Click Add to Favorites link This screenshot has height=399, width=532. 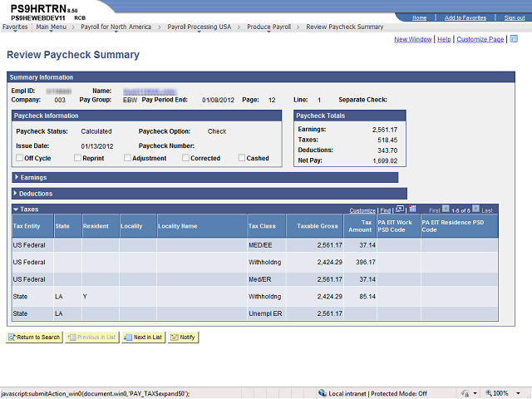(465, 18)
